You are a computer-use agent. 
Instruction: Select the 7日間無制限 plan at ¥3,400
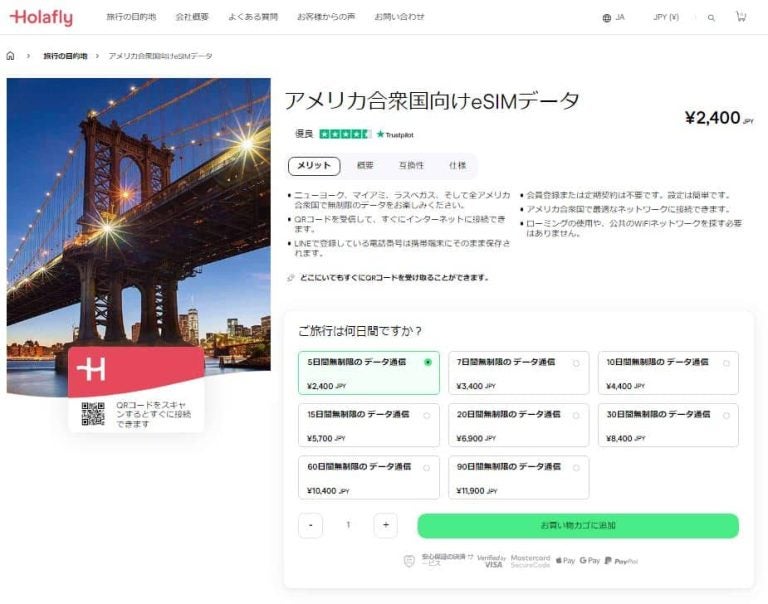(519, 373)
